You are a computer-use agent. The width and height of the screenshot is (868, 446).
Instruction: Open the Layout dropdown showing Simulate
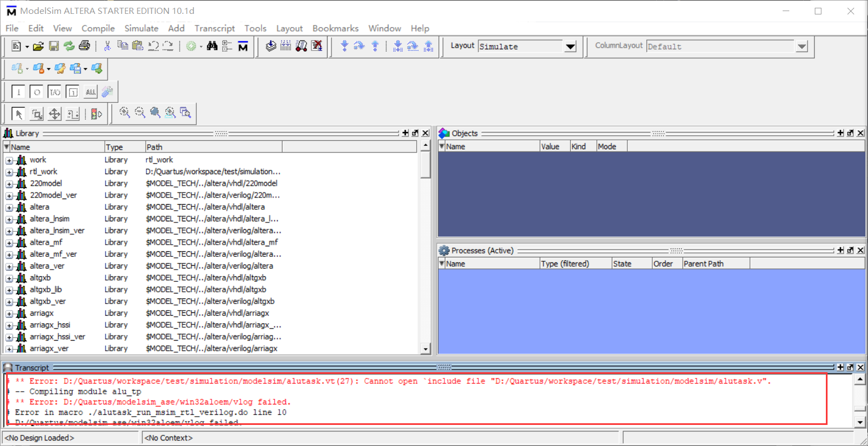pos(571,46)
